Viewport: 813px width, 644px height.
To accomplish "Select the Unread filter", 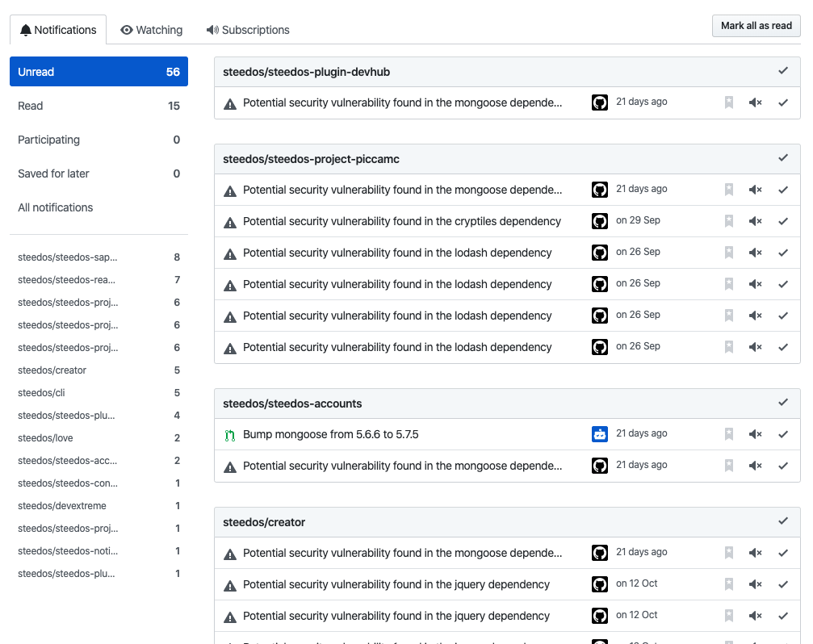I will coord(36,71).
